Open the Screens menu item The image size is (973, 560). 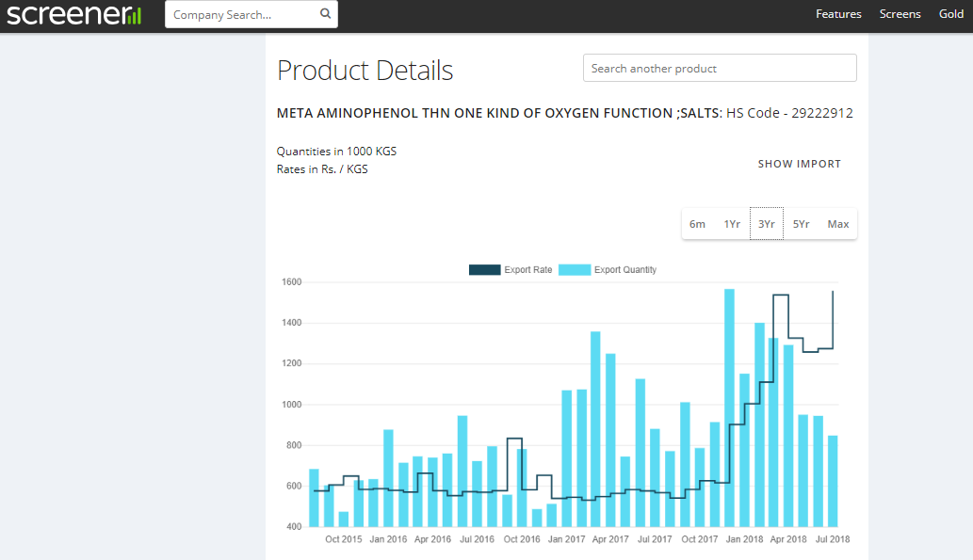click(900, 14)
